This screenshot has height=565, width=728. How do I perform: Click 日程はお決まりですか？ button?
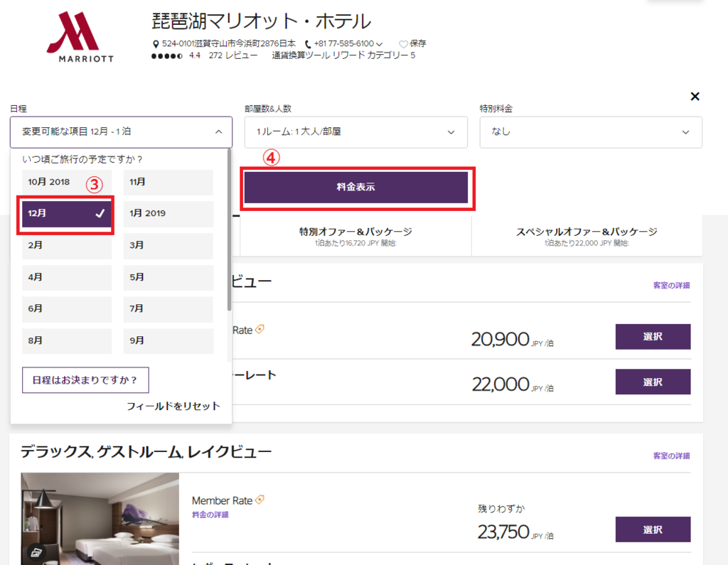pyautogui.click(x=85, y=380)
